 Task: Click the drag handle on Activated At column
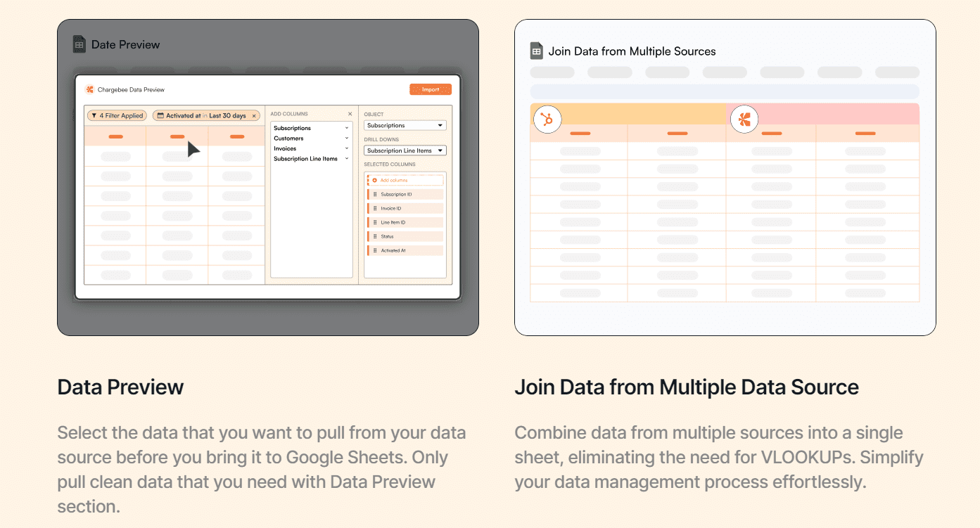(x=375, y=250)
